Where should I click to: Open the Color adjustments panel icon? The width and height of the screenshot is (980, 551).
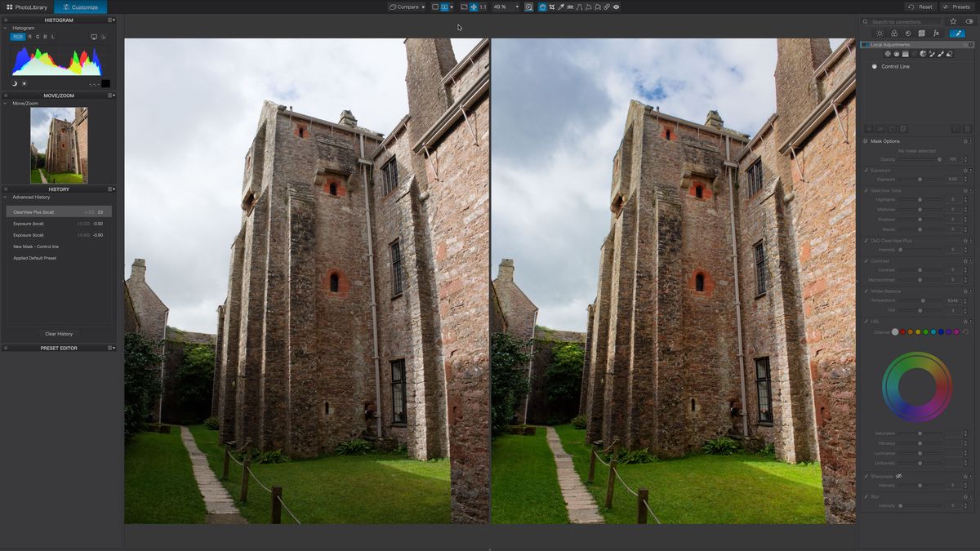click(x=894, y=33)
